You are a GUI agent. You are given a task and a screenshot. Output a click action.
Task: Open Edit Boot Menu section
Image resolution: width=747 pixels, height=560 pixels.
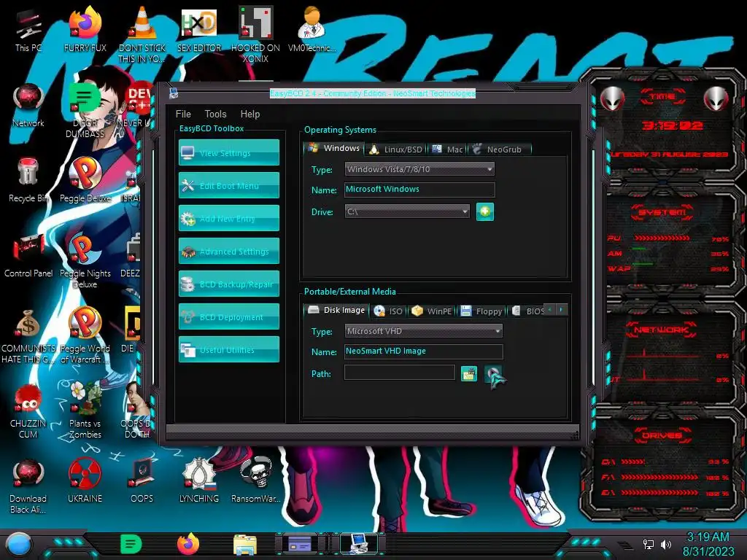click(228, 185)
